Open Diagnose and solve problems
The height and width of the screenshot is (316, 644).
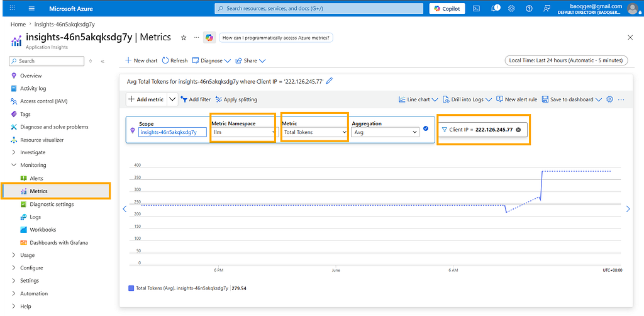pos(54,127)
